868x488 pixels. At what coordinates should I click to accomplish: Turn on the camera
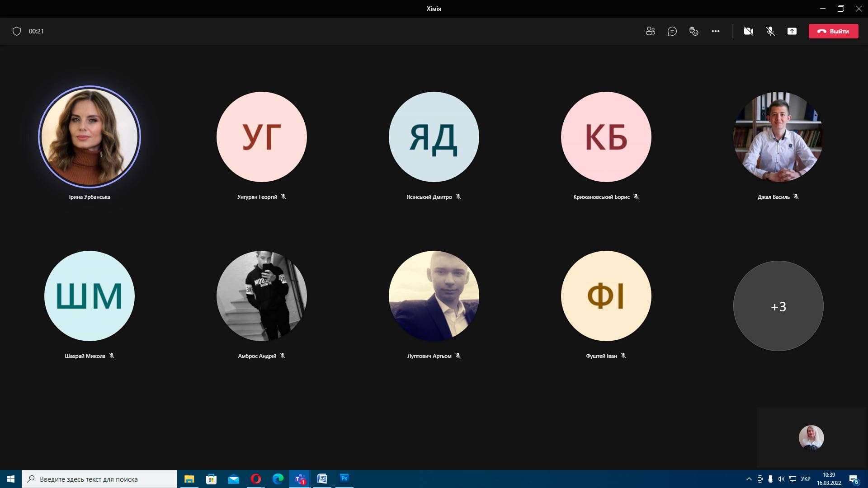coord(748,31)
